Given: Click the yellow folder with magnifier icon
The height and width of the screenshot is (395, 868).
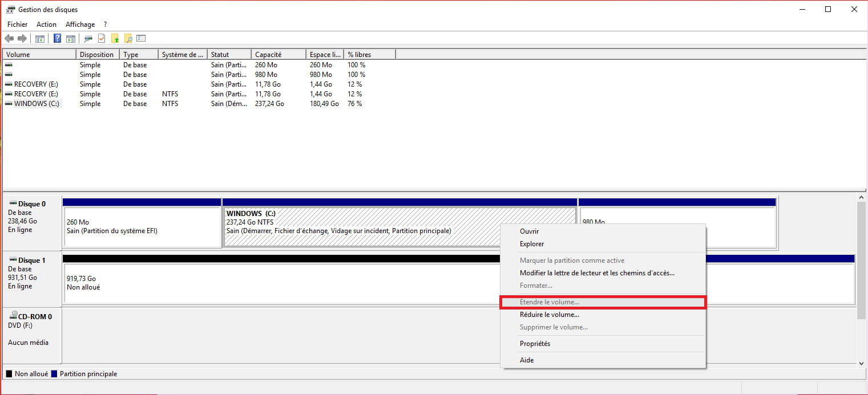Looking at the screenshot, I should click(x=128, y=39).
